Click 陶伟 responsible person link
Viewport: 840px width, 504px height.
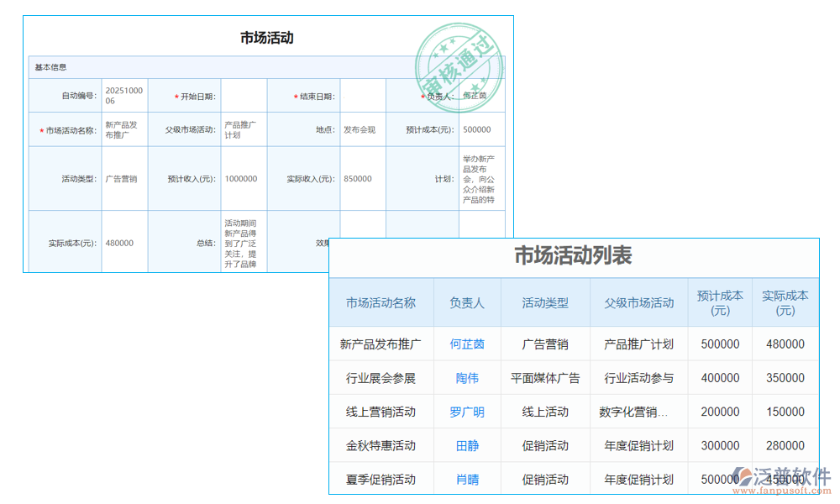467,378
